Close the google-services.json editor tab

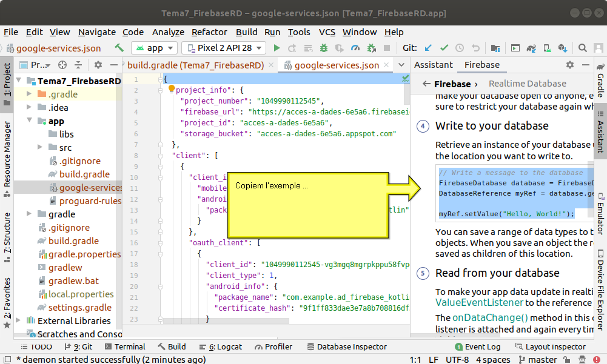tap(386, 65)
